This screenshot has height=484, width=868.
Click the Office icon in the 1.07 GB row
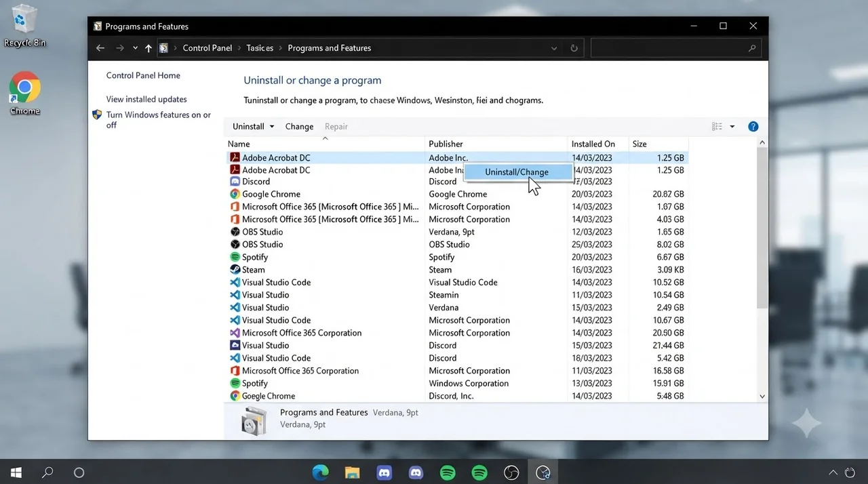(x=235, y=207)
